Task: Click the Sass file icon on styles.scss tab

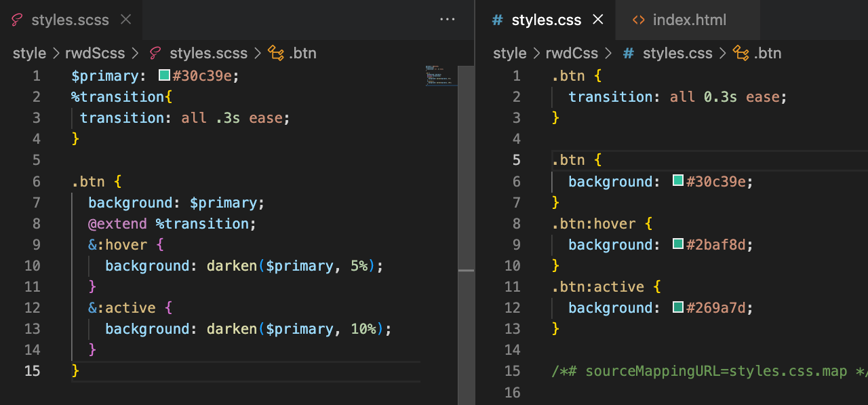Action: pos(18,20)
